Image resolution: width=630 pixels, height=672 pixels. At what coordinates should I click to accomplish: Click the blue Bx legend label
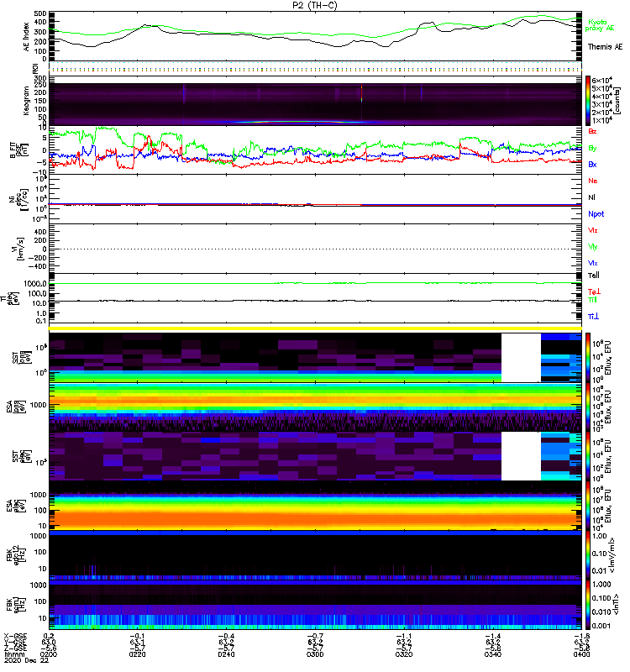(593, 165)
